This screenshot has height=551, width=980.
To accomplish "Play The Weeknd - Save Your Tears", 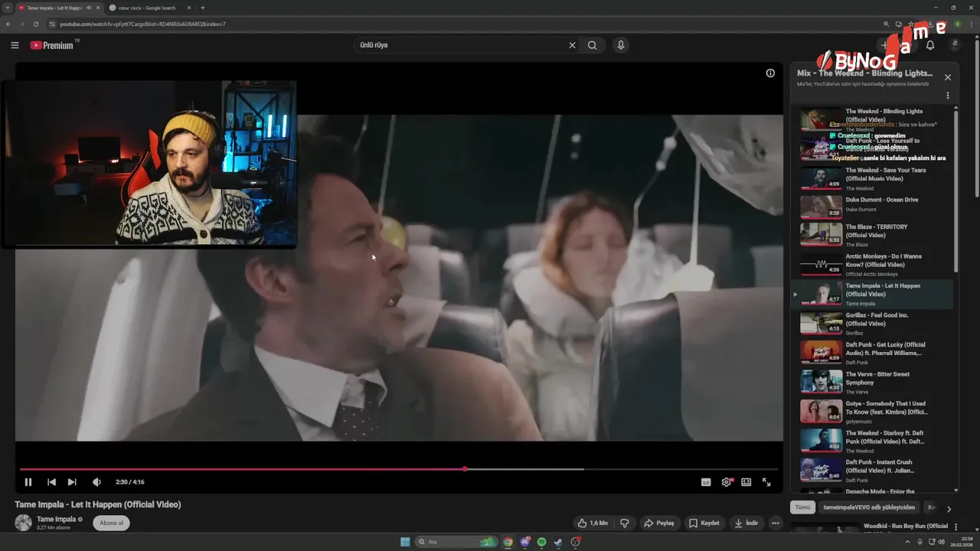I will pos(872,178).
